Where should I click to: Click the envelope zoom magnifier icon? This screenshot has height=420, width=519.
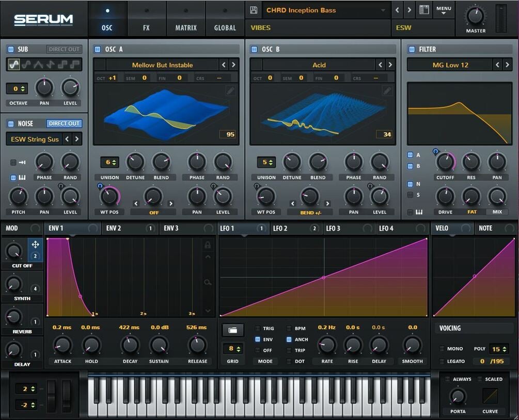click(208, 282)
